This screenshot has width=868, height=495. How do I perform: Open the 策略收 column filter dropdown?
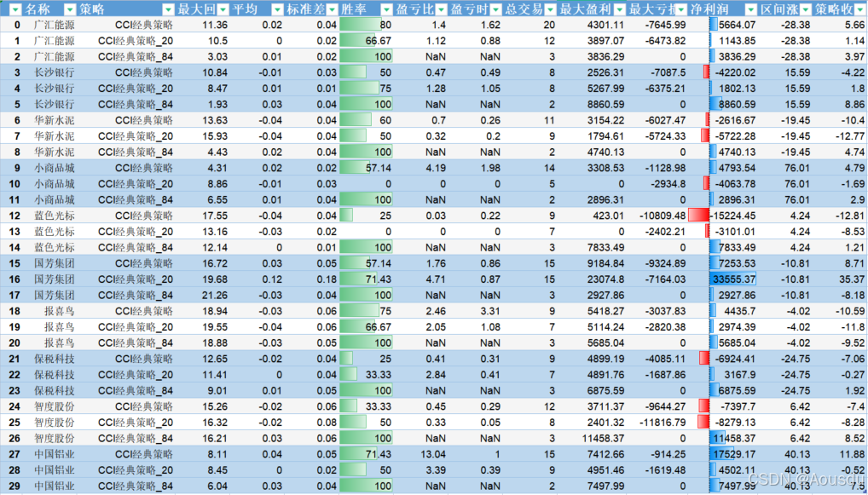click(859, 9)
